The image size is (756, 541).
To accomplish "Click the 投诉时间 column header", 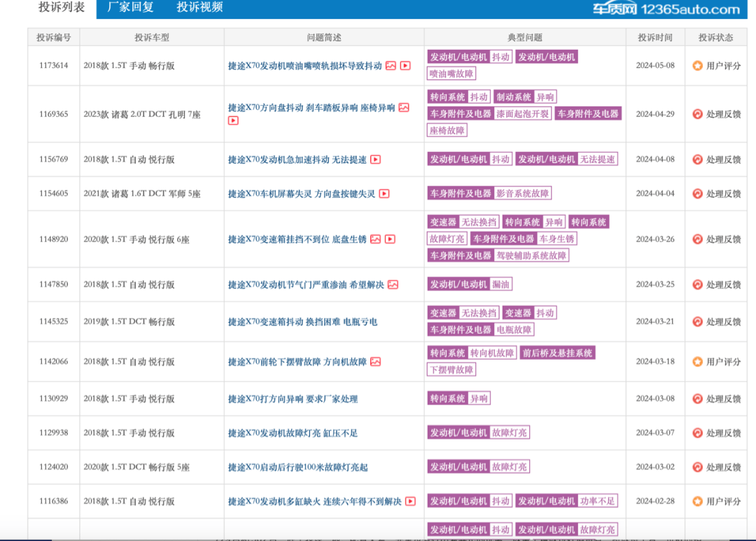I will pyautogui.click(x=655, y=38).
